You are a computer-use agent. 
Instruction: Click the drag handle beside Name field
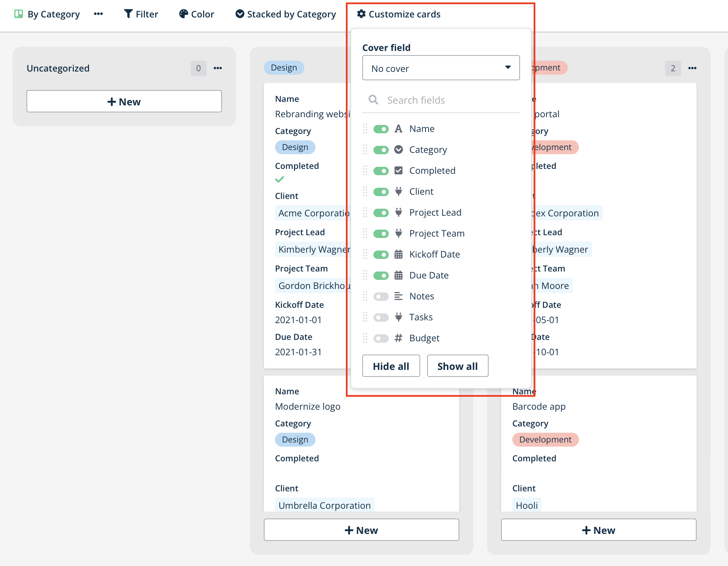tap(365, 129)
